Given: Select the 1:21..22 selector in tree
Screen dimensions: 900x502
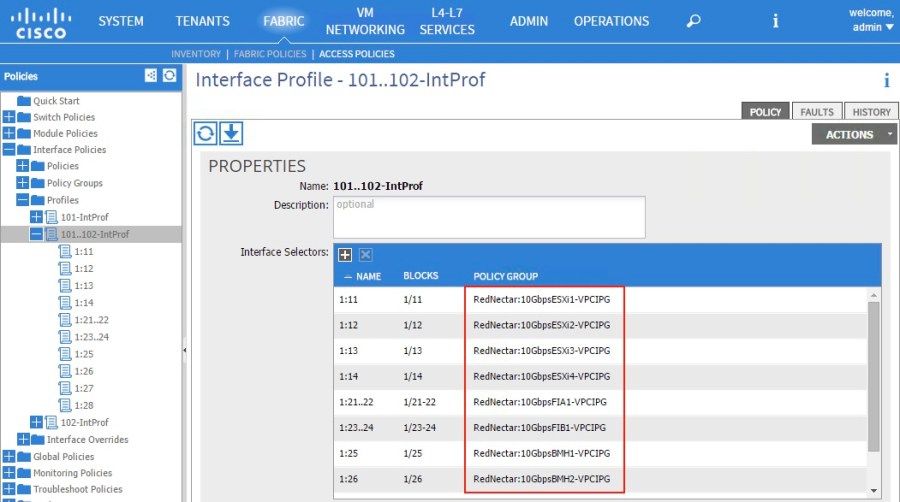Looking at the screenshot, I should (x=91, y=320).
